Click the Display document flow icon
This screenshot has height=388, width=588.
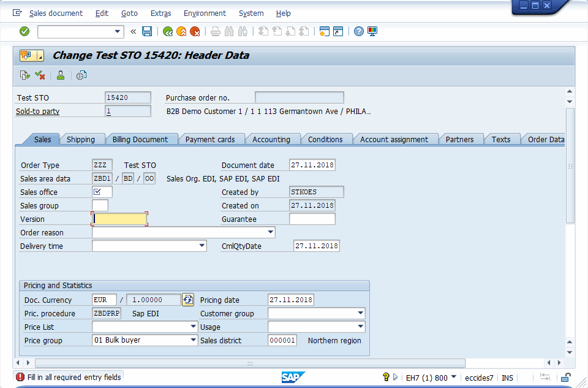pyautogui.click(x=24, y=75)
